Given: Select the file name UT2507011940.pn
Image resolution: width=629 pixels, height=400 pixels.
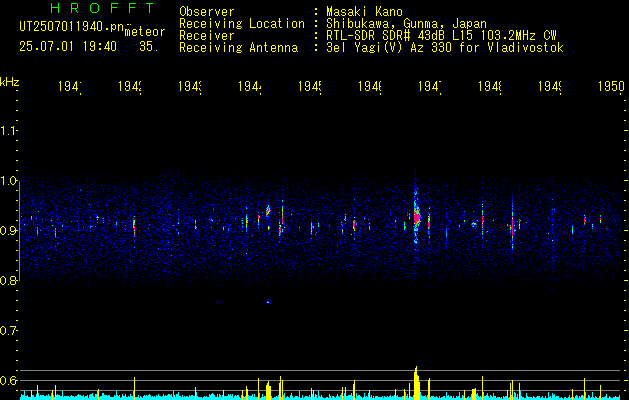Looking at the screenshot, I should pos(72,26).
